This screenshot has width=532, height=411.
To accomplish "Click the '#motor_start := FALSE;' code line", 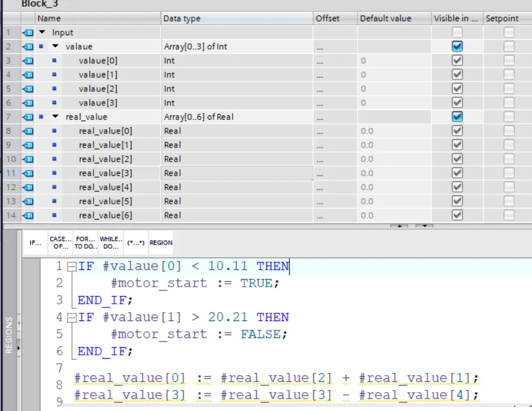I will [x=199, y=335].
